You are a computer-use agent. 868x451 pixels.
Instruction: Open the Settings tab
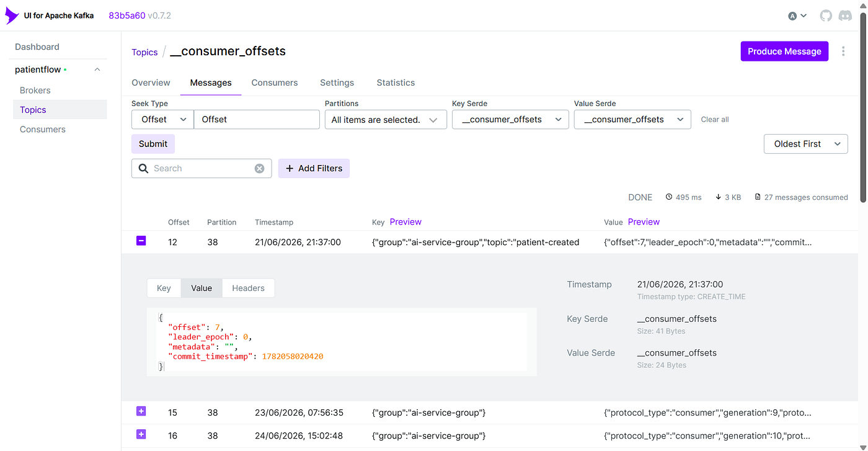pos(337,83)
